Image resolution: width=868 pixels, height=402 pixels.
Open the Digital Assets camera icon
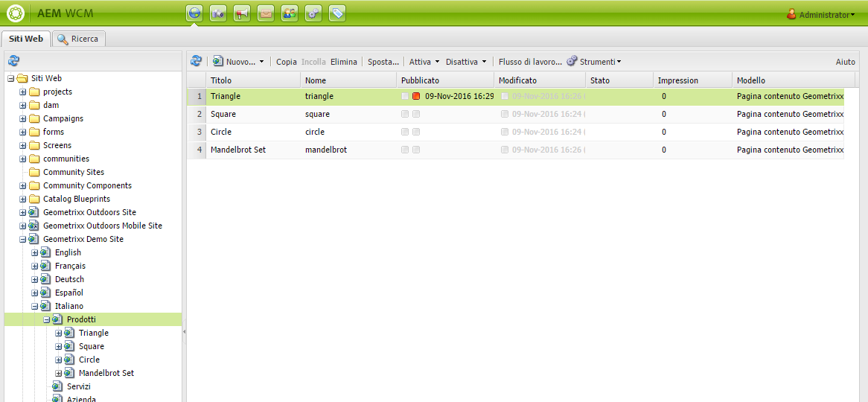(217, 14)
